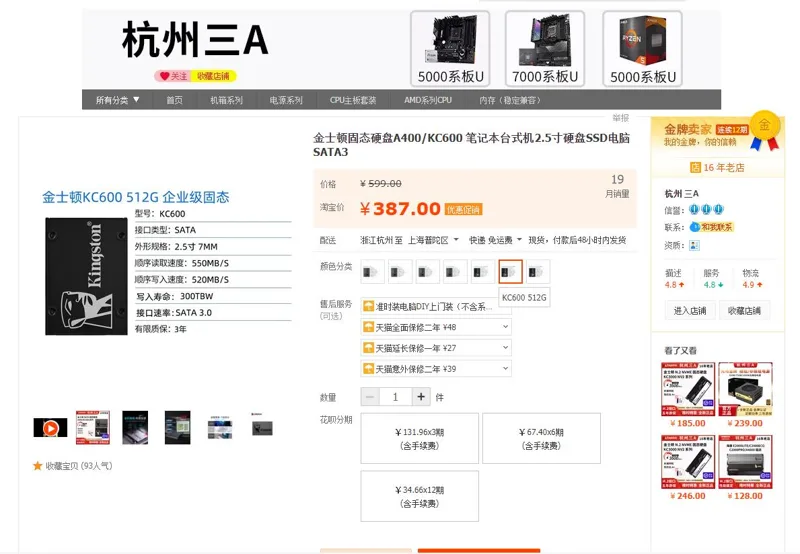Viewport: 800px width, 554px height.
Task: Click the heart 关注 follow button
Action: point(173,76)
